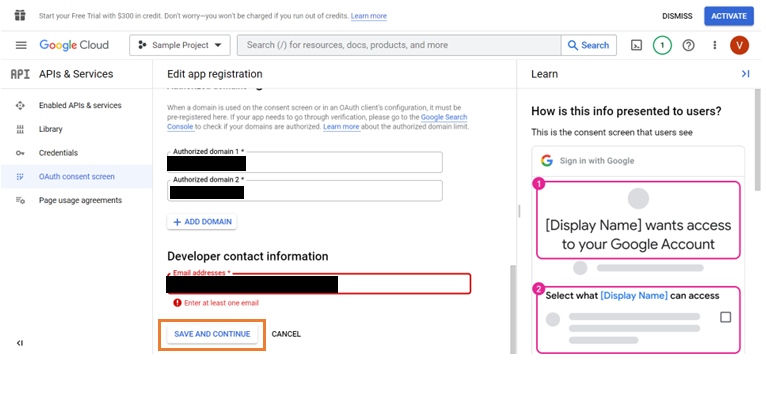Click the gift icon in trial banner
The image size is (766, 400).
click(x=19, y=15)
